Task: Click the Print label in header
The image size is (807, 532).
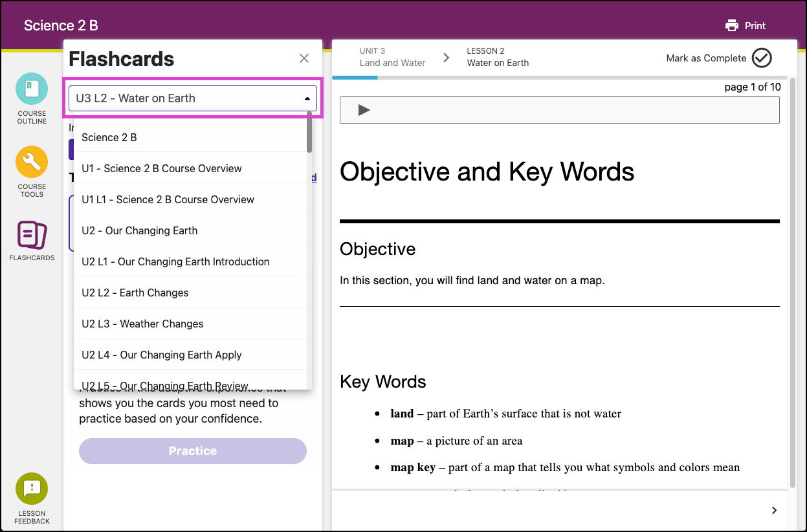Action: (755, 26)
